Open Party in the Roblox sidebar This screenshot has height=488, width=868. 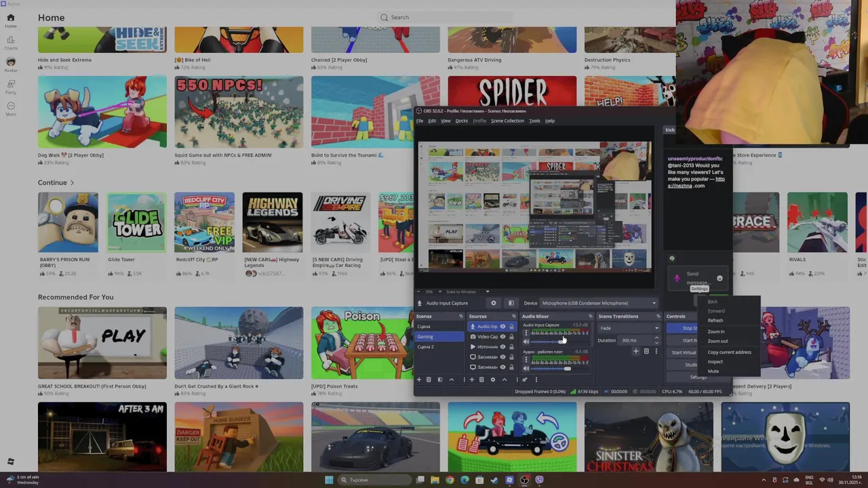pyautogui.click(x=10, y=87)
